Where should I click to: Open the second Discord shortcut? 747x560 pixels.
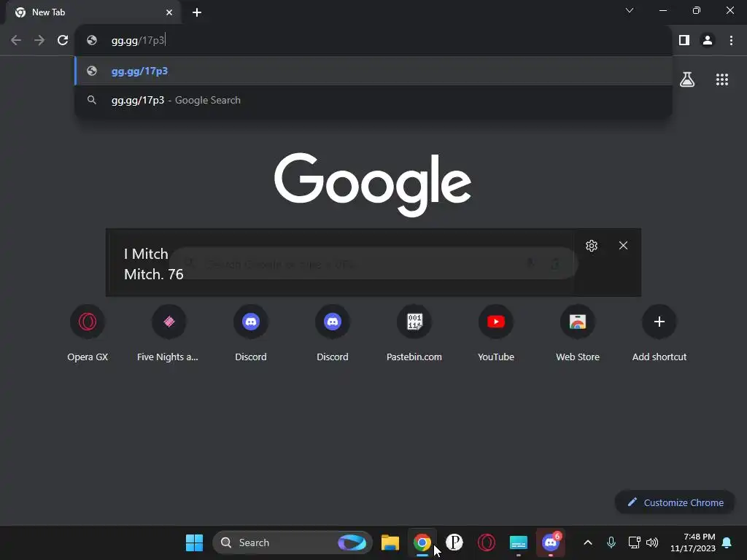point(333,333)
